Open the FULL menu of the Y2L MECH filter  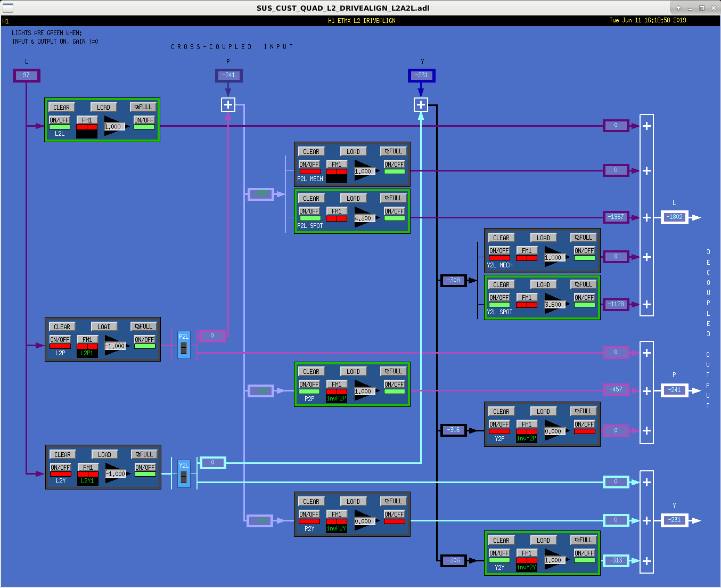pyautogui.click(x=584, y=238)
